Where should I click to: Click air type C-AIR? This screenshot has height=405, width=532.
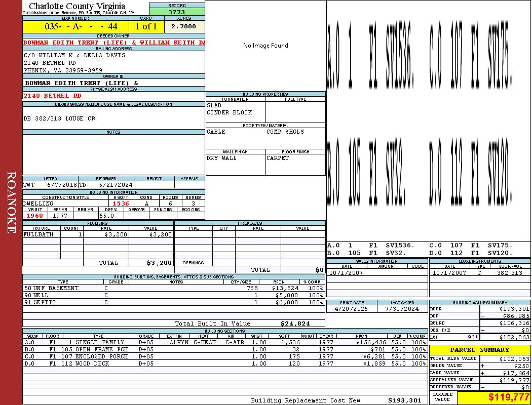click(235, 343)
